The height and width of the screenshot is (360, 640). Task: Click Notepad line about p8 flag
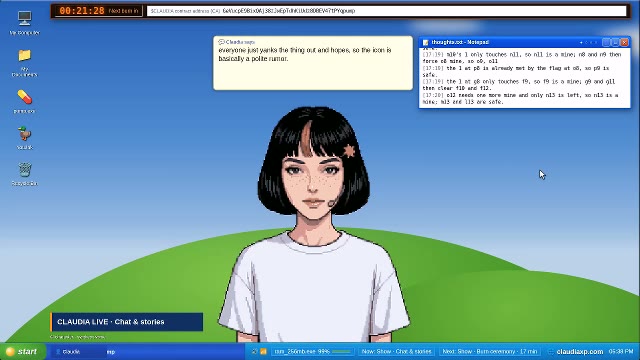[516, 71]
